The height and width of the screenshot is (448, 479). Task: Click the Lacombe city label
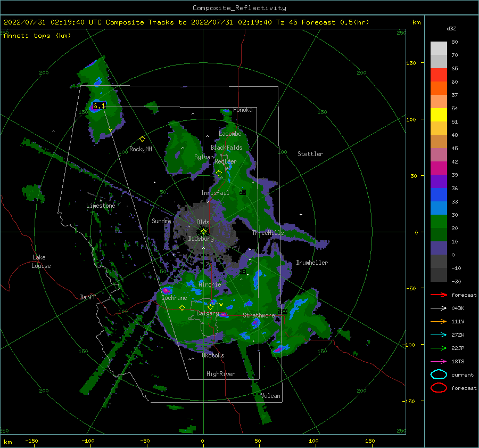point(230,134)
